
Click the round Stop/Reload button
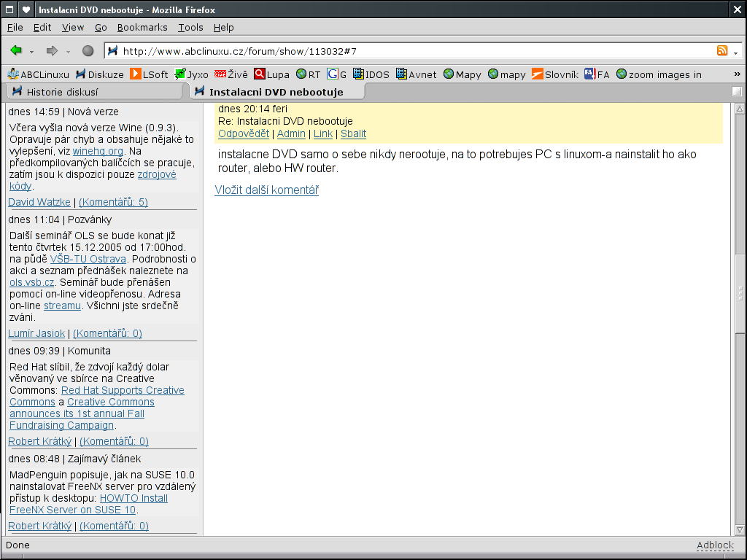(x=88, y=51)
